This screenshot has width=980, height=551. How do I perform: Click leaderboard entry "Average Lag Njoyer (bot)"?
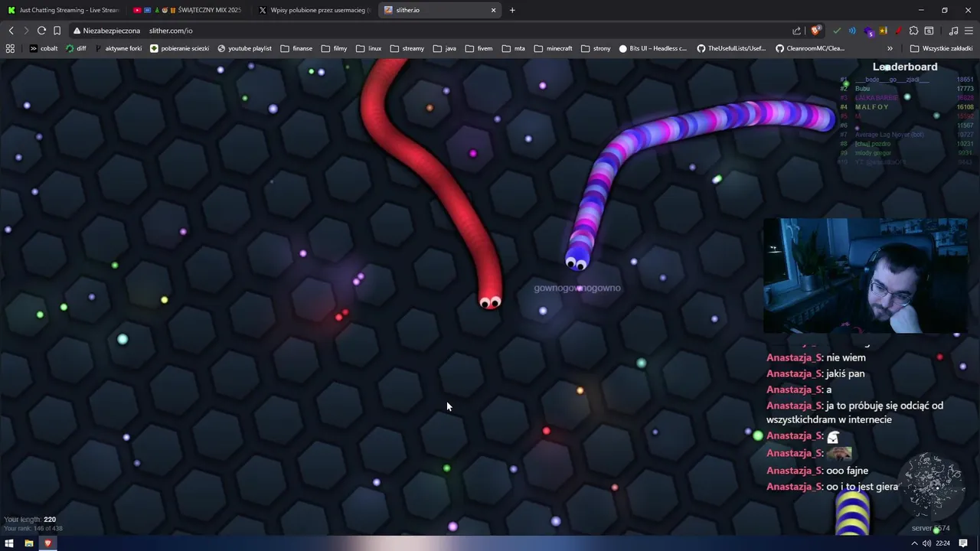(x=889, y=135)
